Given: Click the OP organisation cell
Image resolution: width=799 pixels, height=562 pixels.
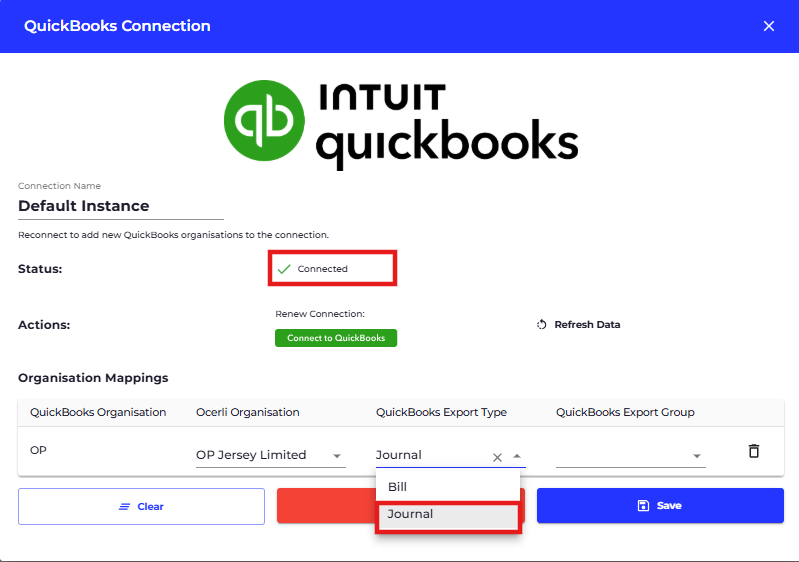Looking at the screenshot, I should (38, 450).
